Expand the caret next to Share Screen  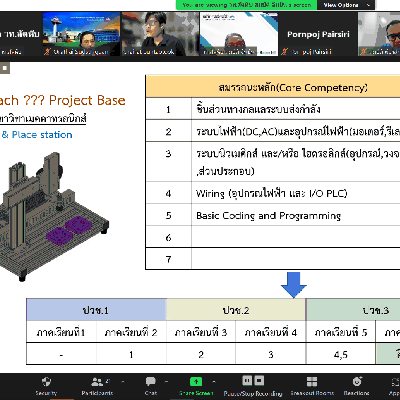click(x=214, y=382)
